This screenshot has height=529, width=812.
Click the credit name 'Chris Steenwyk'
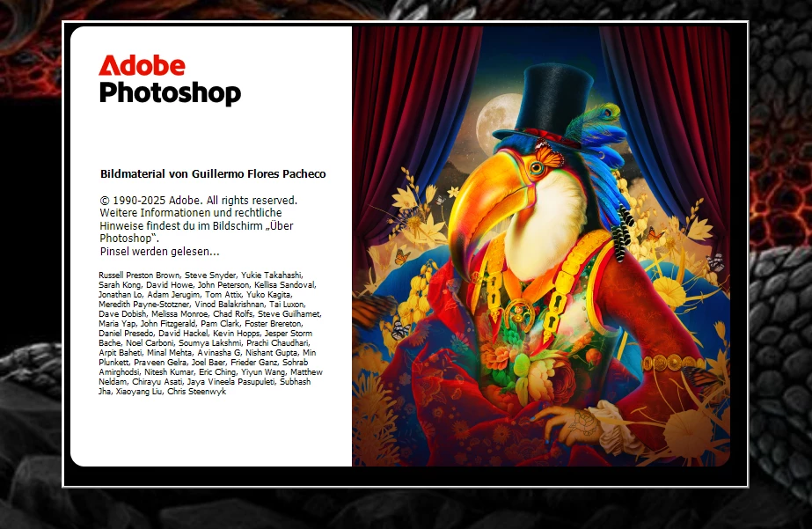pos(197,392)
